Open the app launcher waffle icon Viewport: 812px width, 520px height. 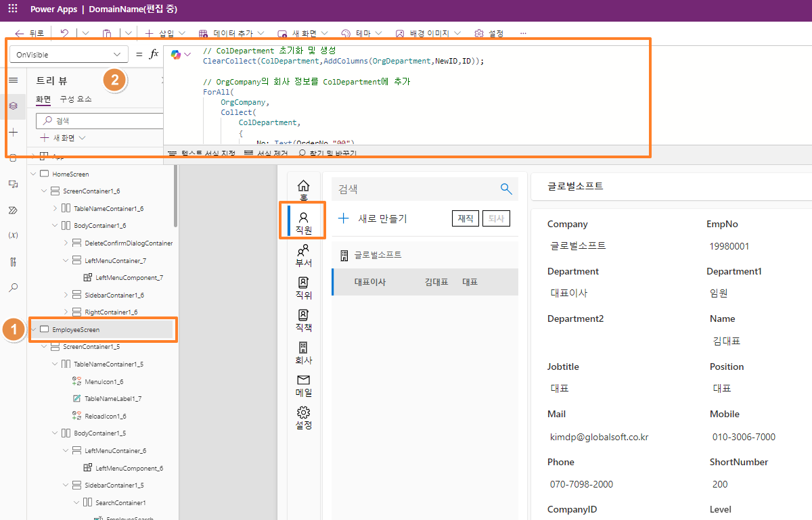[13, 10]
